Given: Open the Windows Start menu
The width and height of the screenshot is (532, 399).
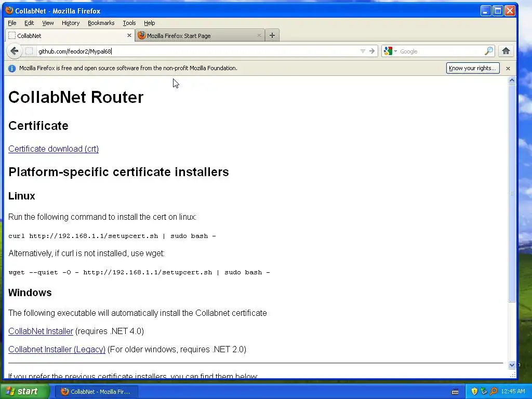Looking at the screenshot, I should (24, 391).
